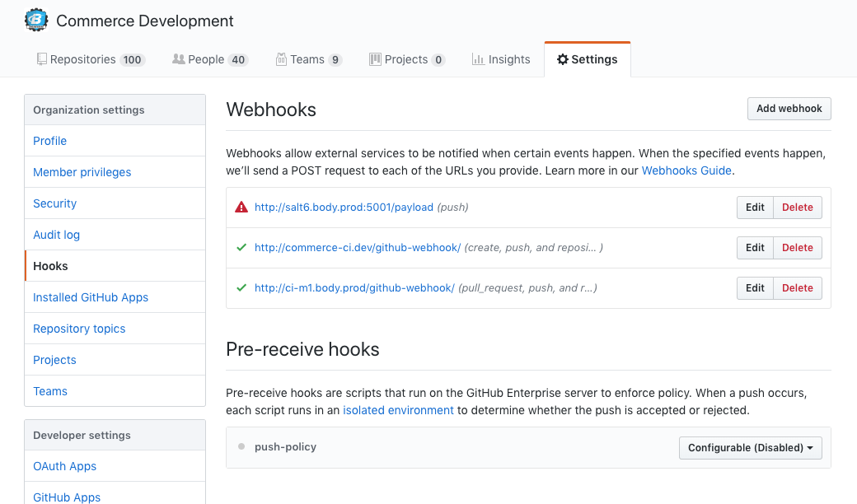
Task: Go to the Projects tab
Action: pos(407,59)
